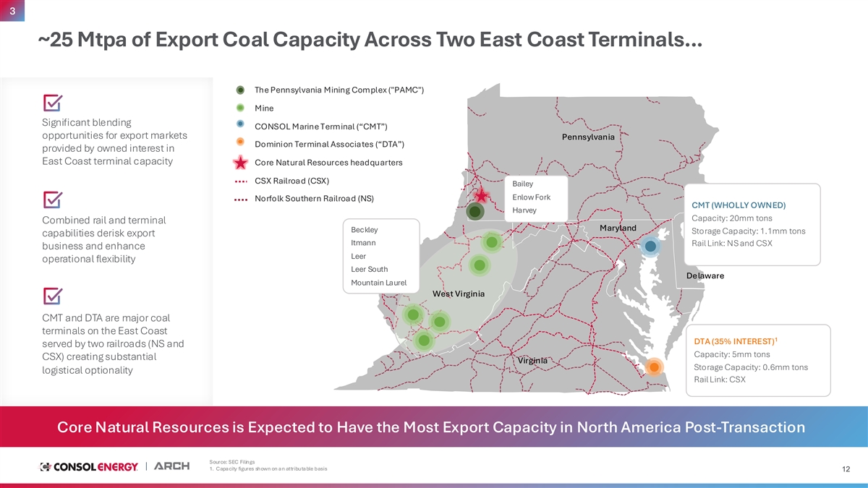Click the orange Dominion Terminal Associates legend dot

click(x=240, y=142)
